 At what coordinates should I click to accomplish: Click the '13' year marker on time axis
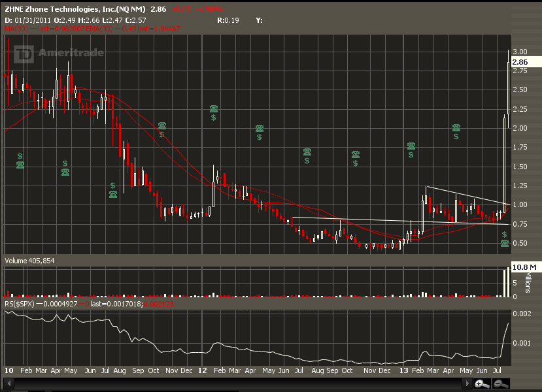click(403, 370)
